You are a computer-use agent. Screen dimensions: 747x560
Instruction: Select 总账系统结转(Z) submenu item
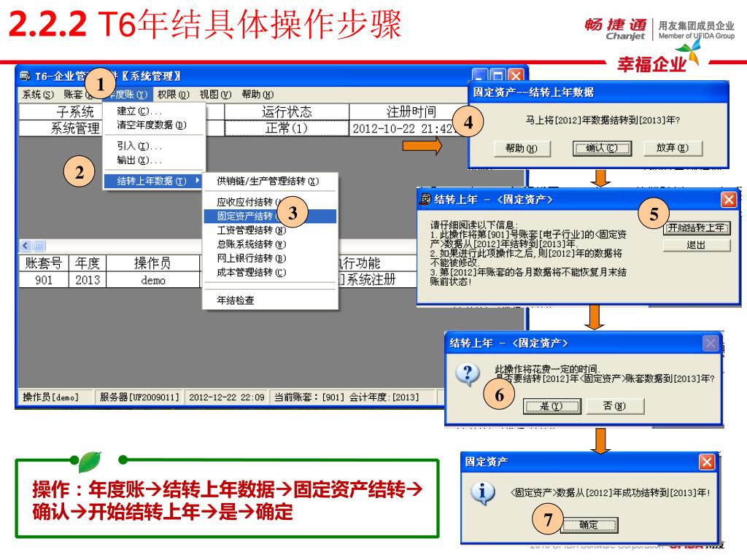[270, 244]
